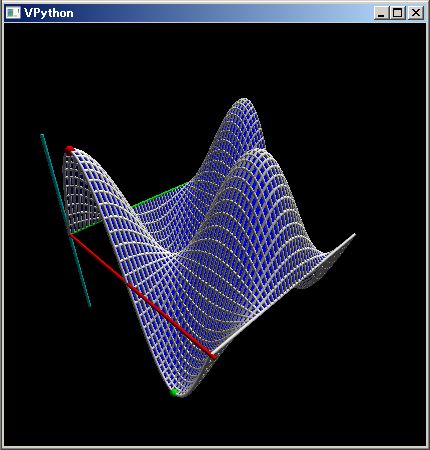This screenshot has height=450, width=430.
Task: Minimize the VPython window
Action: [x=381, y=13]
